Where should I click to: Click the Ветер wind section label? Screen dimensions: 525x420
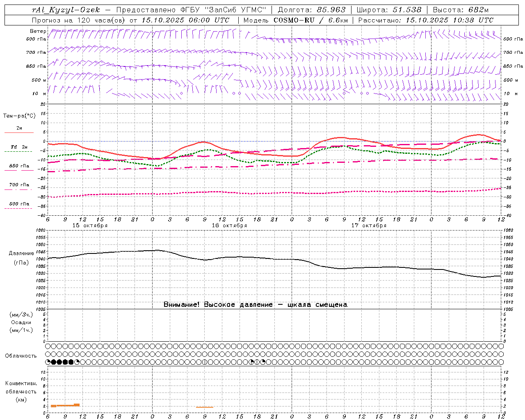(38, 31)
